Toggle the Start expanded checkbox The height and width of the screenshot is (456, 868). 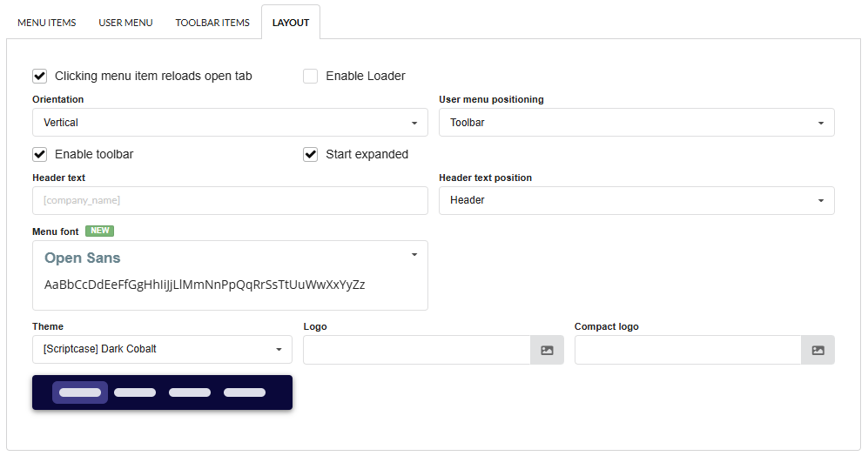pyautogui.click(x=311, y=154)
